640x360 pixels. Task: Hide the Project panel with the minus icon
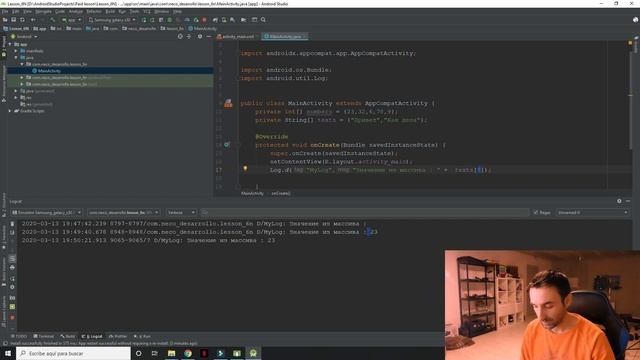pos(209,36)
